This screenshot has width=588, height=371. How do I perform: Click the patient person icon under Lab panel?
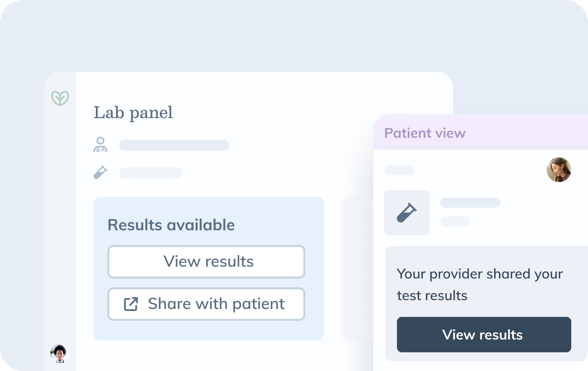tap(100, 145)
